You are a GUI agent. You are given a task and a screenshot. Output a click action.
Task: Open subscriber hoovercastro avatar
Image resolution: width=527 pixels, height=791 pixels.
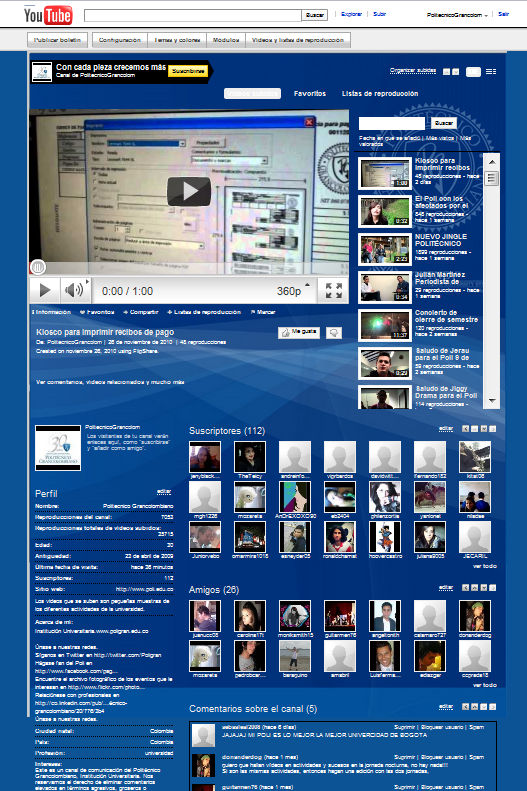click(385, 537)
